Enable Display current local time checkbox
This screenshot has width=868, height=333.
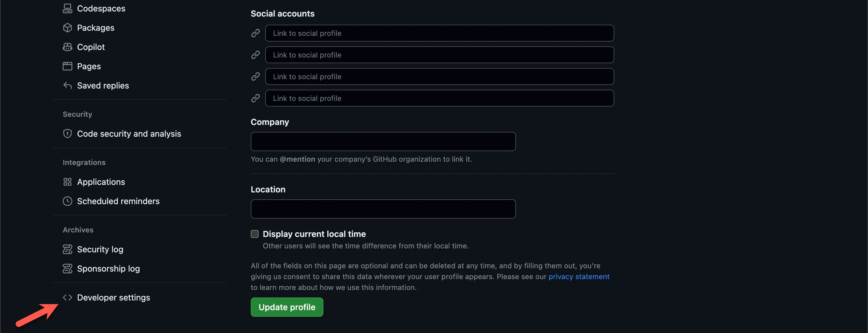pyautogui.click(x=255, y=234)
